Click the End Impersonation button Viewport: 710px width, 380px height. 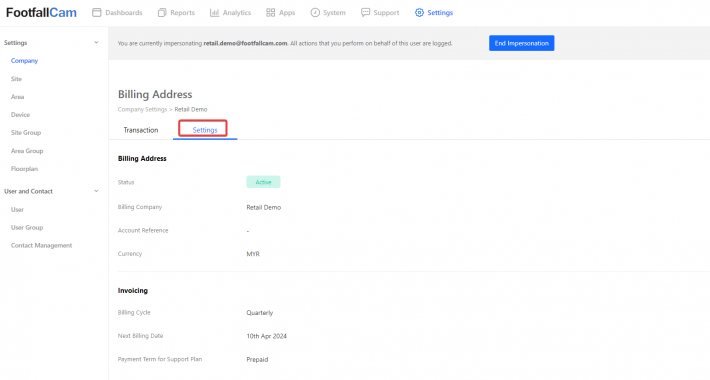click(x=522, y=43)
